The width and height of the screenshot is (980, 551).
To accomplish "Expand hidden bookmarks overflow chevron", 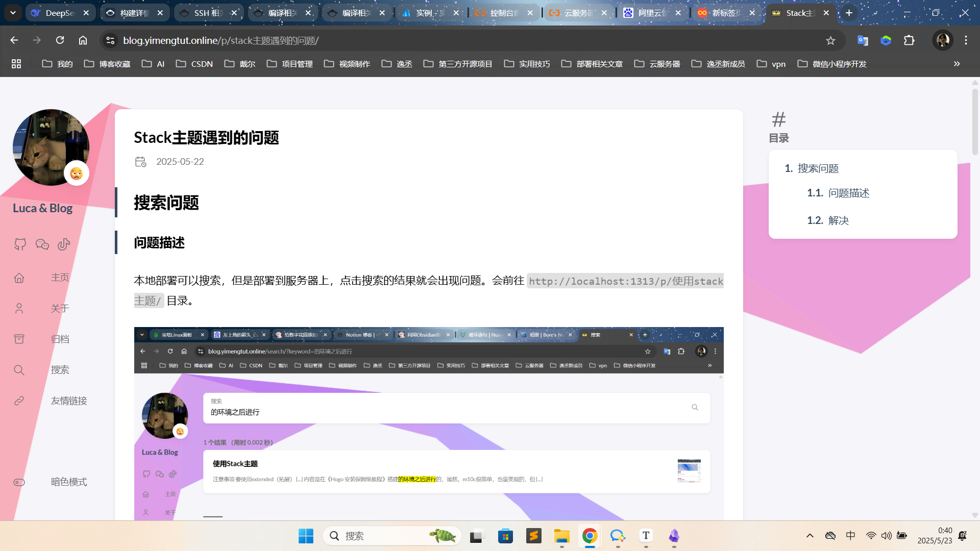I will pos(957,64).
